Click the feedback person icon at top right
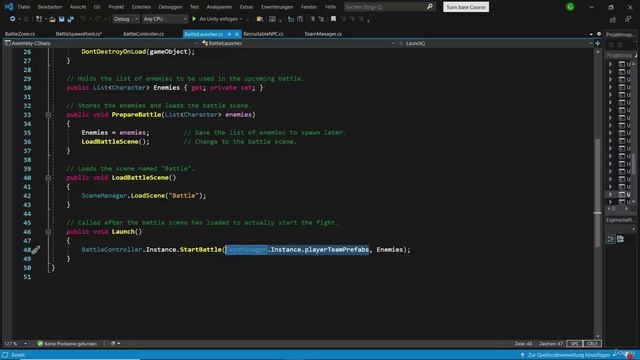The image size is (640, 360). (628, 20)
